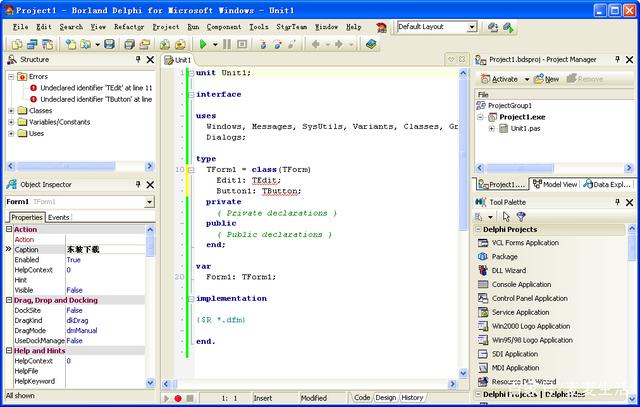Open the Component menu
Screen dimensions: 640x407
pos(224,27)
